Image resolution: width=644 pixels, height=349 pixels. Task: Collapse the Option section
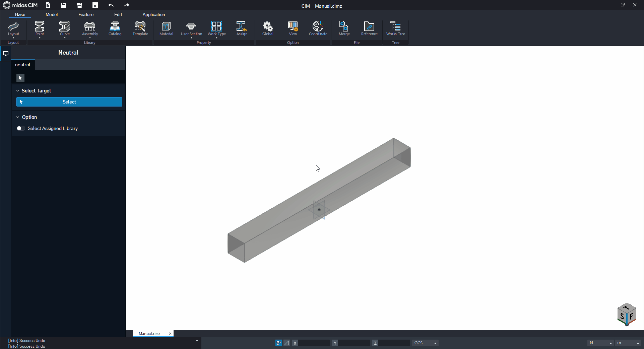pyautogui.click(x=18, y=117)
